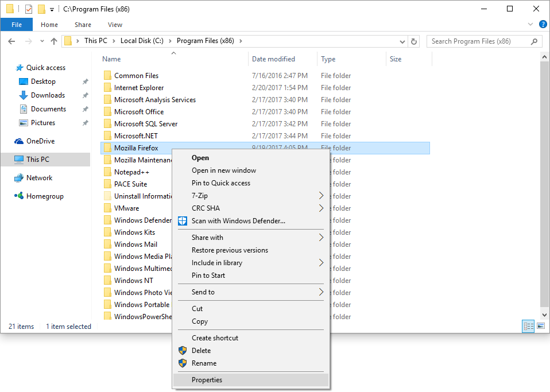Click the pin icon beside Desktop
The height and width of the screenshot is (392, 550).
[x=85, y=81]
